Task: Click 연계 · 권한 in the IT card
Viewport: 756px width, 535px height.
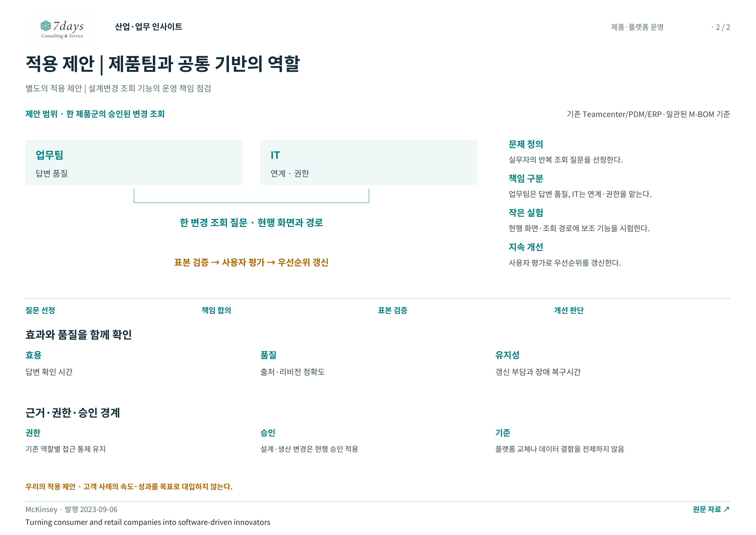Action: 290,173
